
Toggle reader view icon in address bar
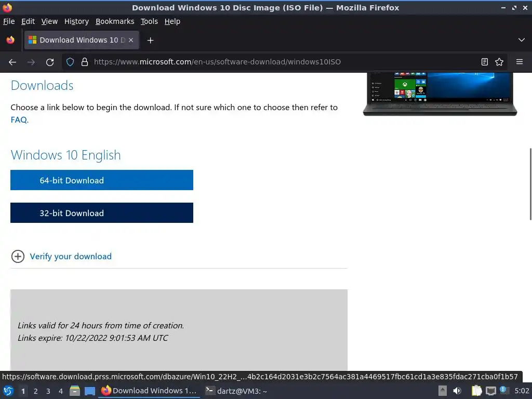pyautogui.click(x=485, y=62)
